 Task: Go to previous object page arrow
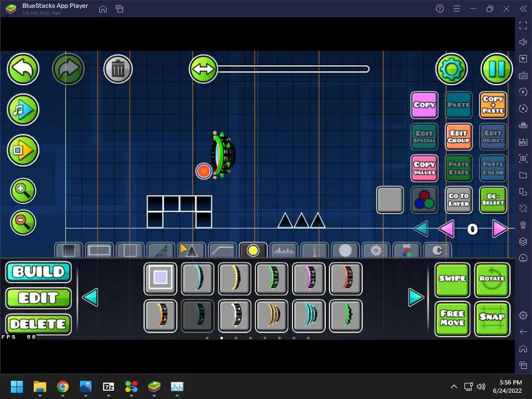90,297
